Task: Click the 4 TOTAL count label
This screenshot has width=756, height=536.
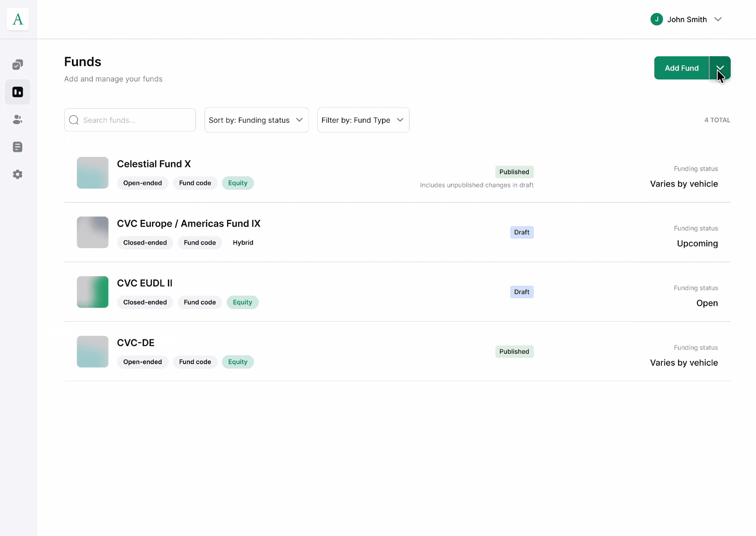Action: point(717,120)
